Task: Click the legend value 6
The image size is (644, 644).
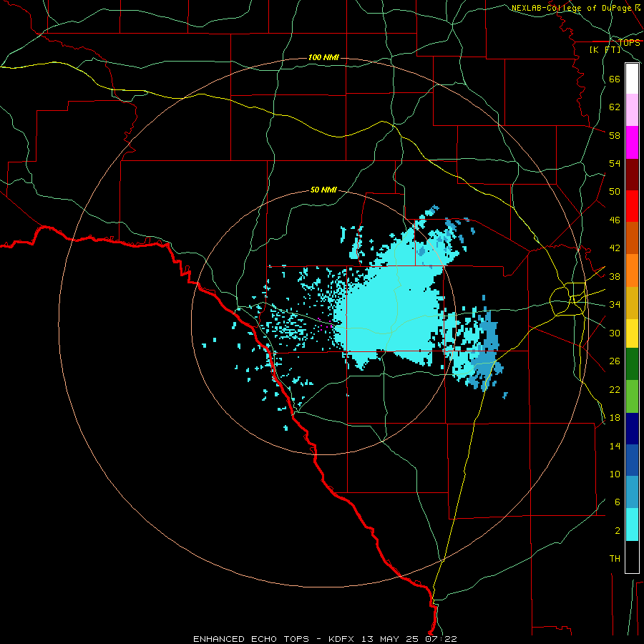Action: [617, 502]
